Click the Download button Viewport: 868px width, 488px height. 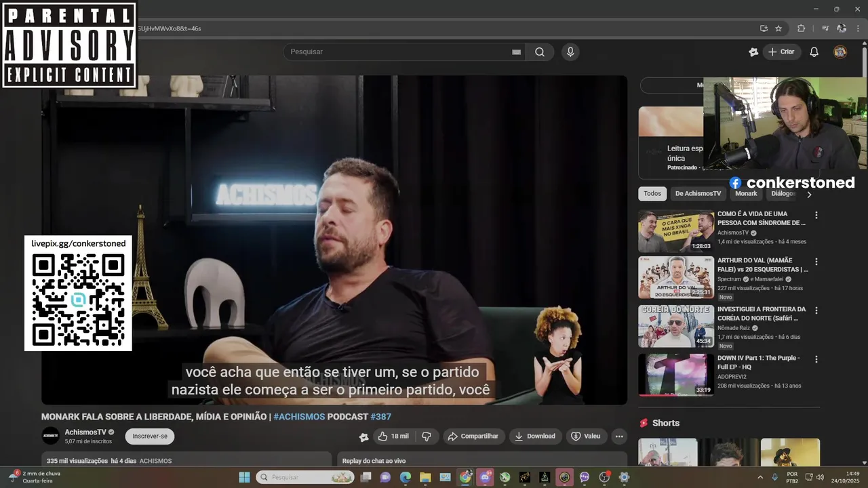[x=535, y=436]
